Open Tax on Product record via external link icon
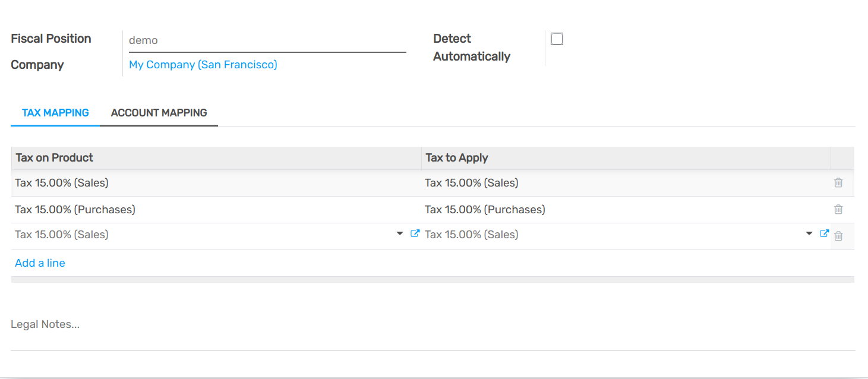Image resolution: width=868 pixels, height=379 pixels. (x=415, y=233)
